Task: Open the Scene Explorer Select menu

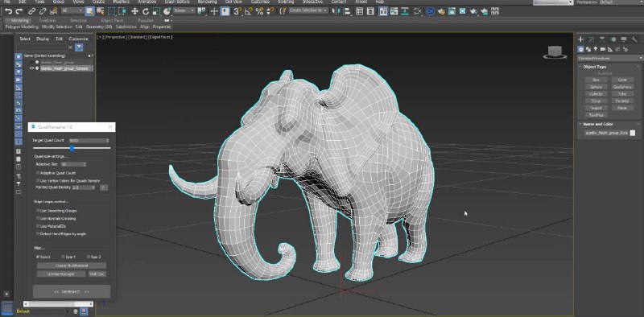Action: click(x=25, y=39)
